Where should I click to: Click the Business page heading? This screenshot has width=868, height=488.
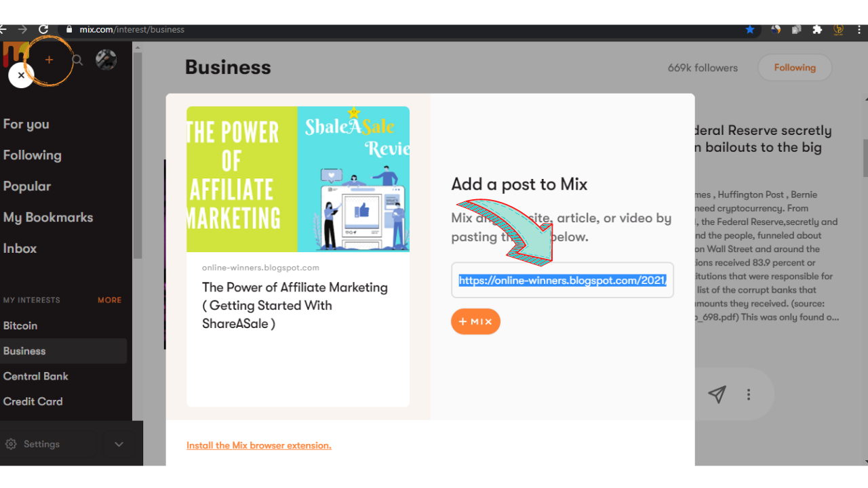click(228, 67)
